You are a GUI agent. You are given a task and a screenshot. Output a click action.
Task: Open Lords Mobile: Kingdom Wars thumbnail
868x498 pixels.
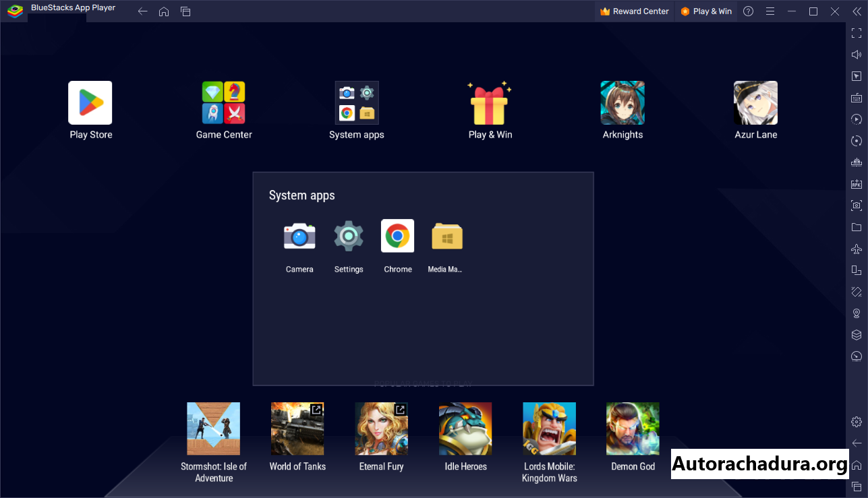[549, 429]
